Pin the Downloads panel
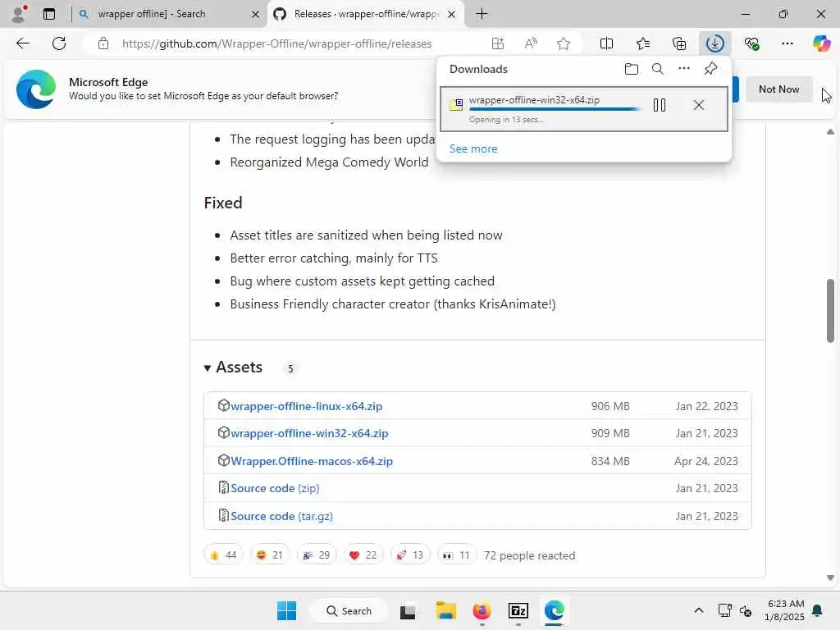 (710, 69)
